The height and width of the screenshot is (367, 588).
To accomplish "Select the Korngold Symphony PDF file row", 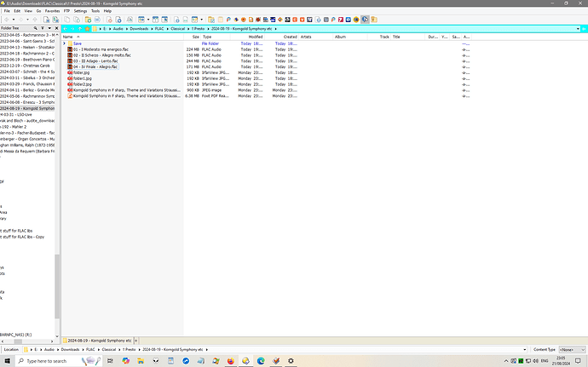I will (x=127, y=96).
